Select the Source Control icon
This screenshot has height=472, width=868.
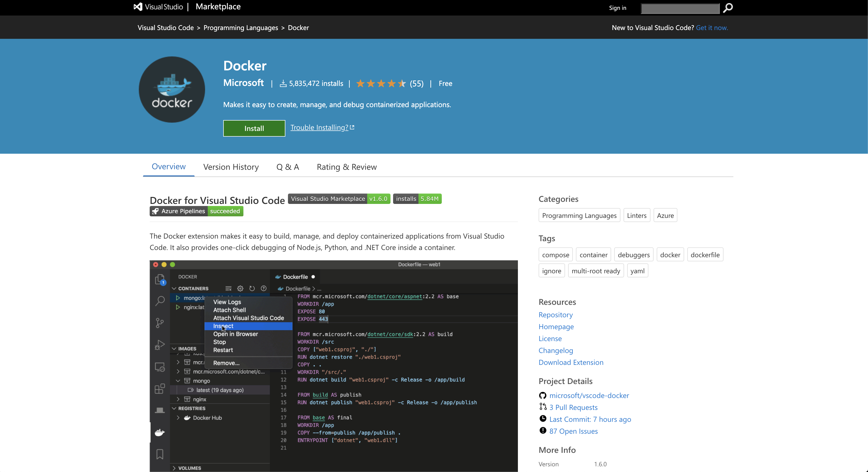click(x=160, y=323)
